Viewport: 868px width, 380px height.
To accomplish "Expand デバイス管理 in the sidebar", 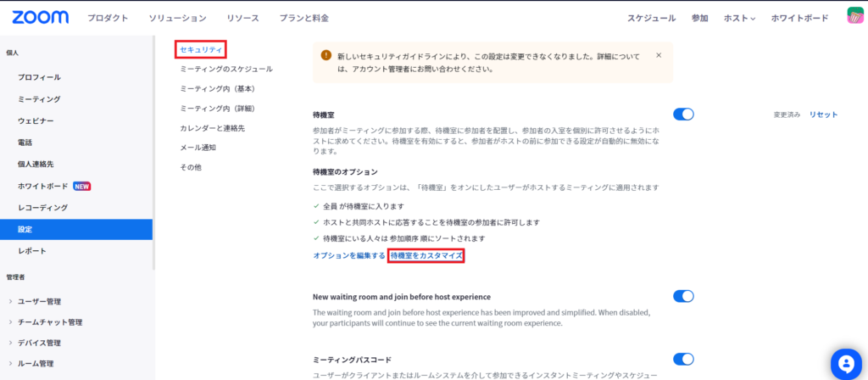I will (41, 343).
